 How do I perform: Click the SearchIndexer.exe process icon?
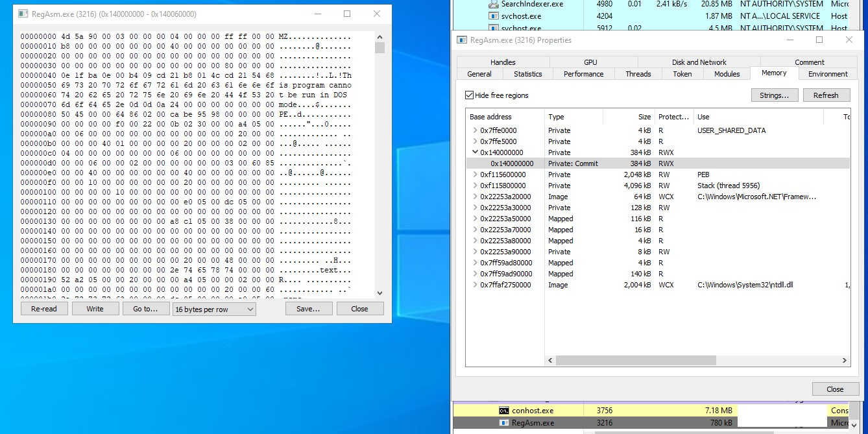[x=493, y=4]
